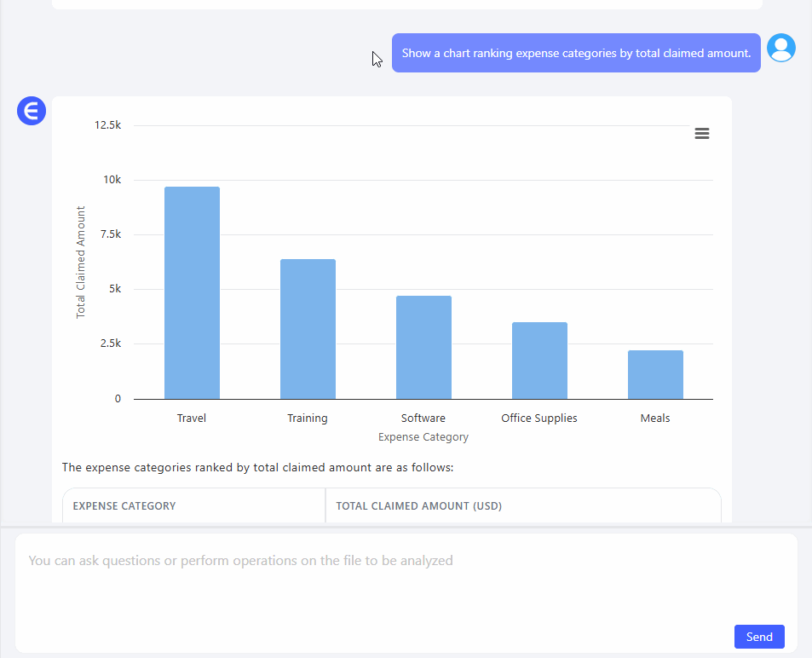Click the Office Supplies axis label
This screenshot has width=812, height=658.
pos(539,418)
